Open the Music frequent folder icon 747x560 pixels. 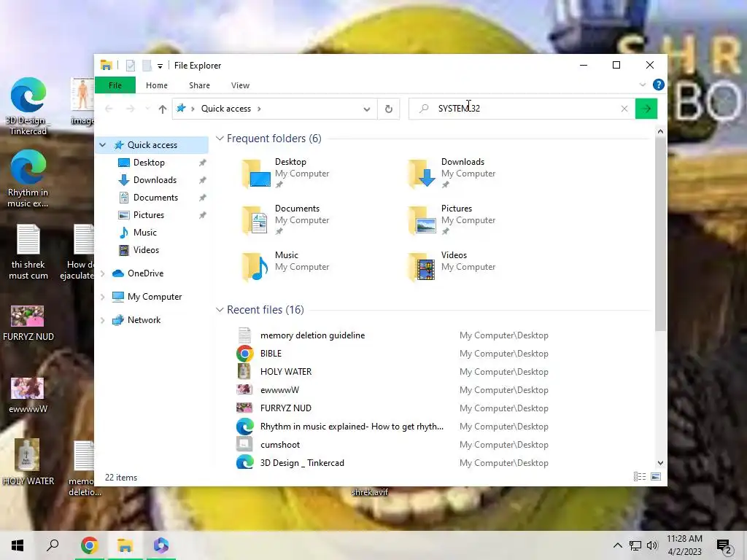[256, 267]
